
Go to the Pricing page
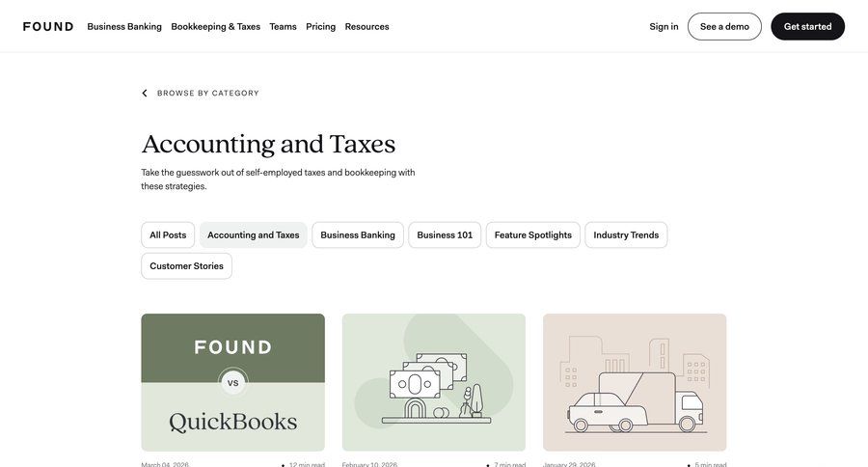point(320,27)
